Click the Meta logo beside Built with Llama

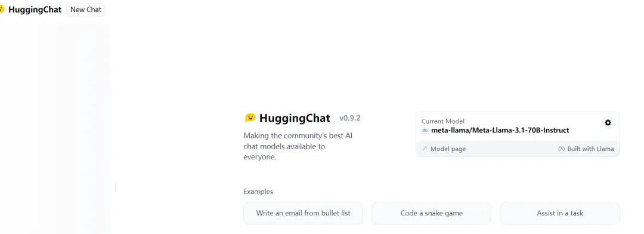[561, 149]
